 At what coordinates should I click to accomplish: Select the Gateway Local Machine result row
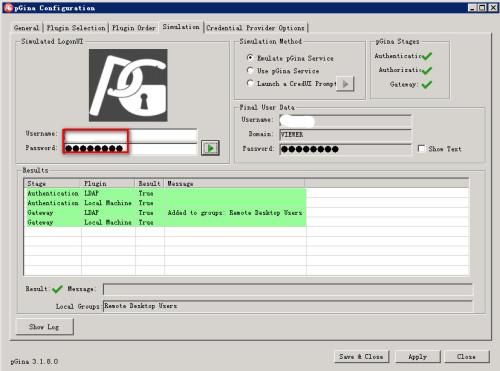coord(165,222)
